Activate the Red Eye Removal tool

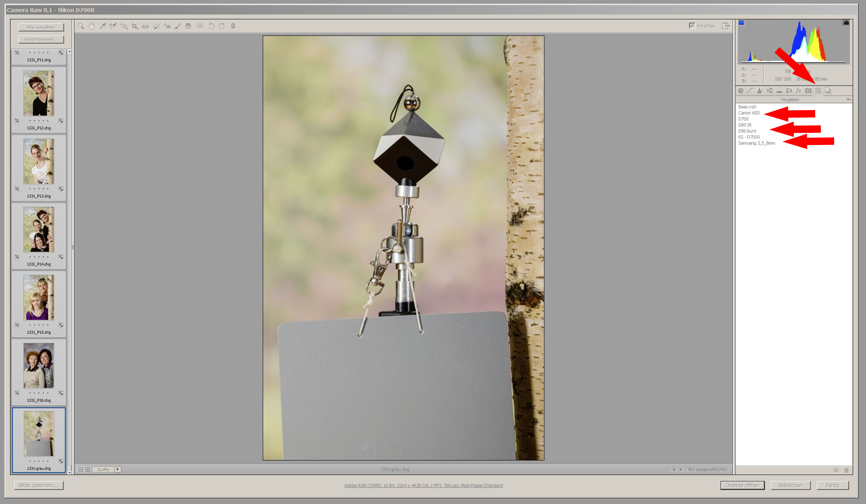click(167, 26)
